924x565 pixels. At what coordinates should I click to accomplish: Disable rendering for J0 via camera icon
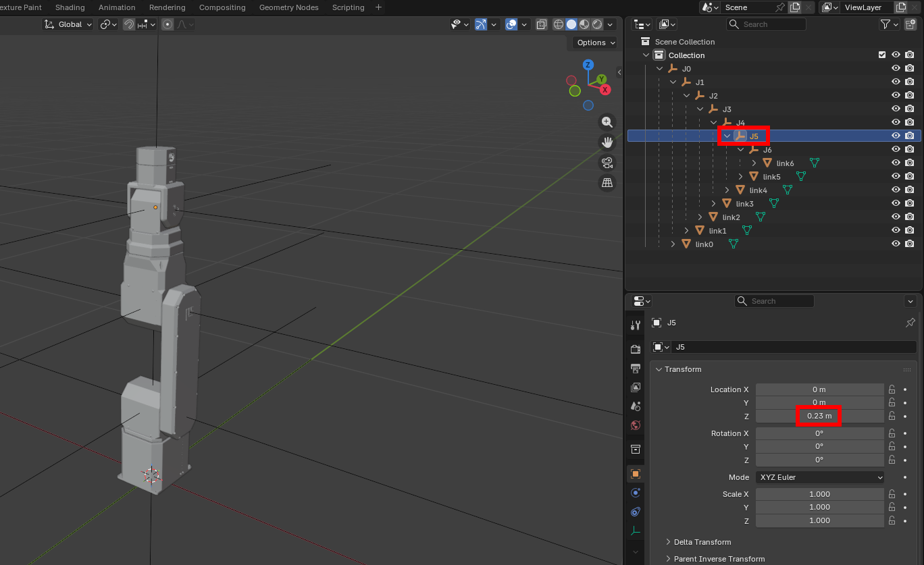click(910, 68)
